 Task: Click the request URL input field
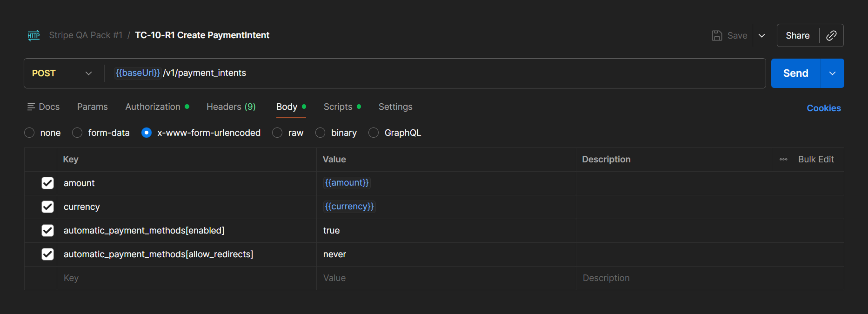[x=435, y=73]
